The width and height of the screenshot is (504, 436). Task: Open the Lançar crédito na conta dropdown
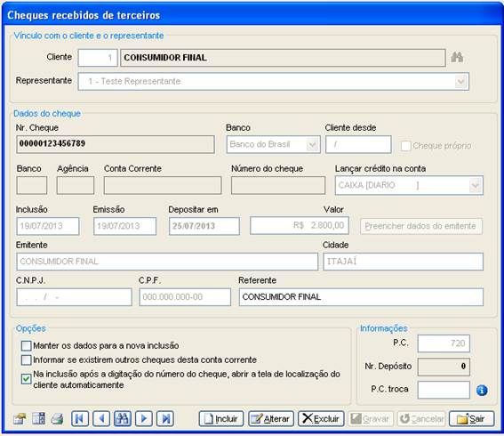(x=475, y=185)
